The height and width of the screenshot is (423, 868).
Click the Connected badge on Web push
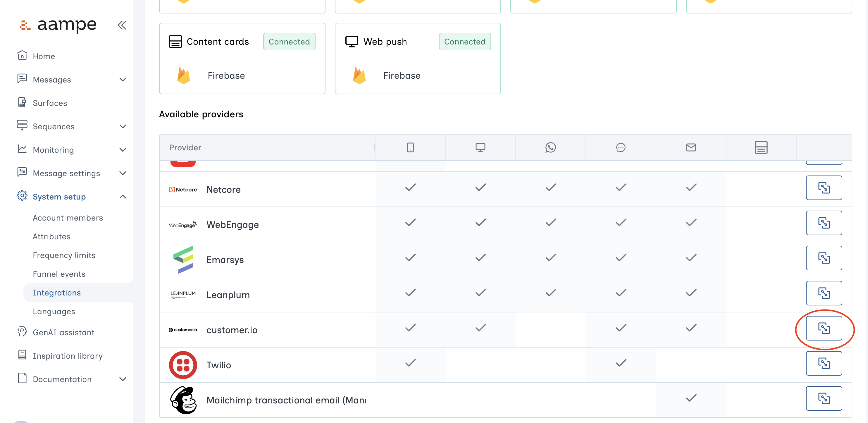tap(465, 42)
